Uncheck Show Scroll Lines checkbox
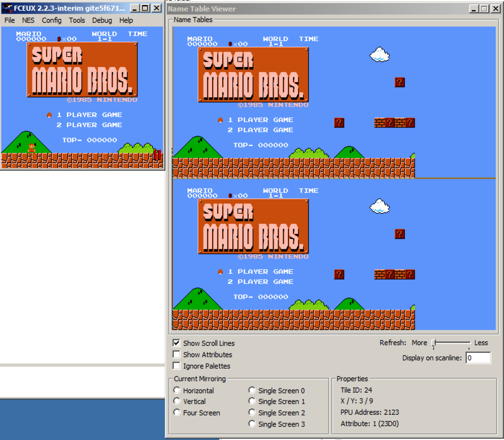 coord(177,343)
